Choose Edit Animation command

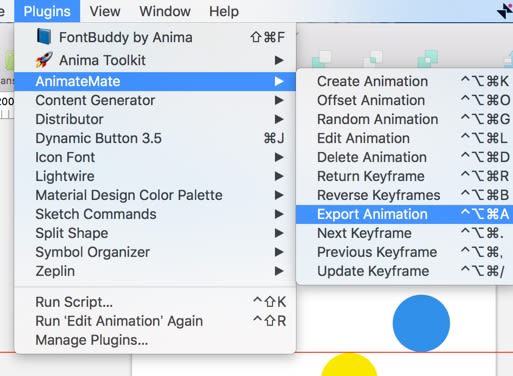pyautogui.click(x=405, y=138)
